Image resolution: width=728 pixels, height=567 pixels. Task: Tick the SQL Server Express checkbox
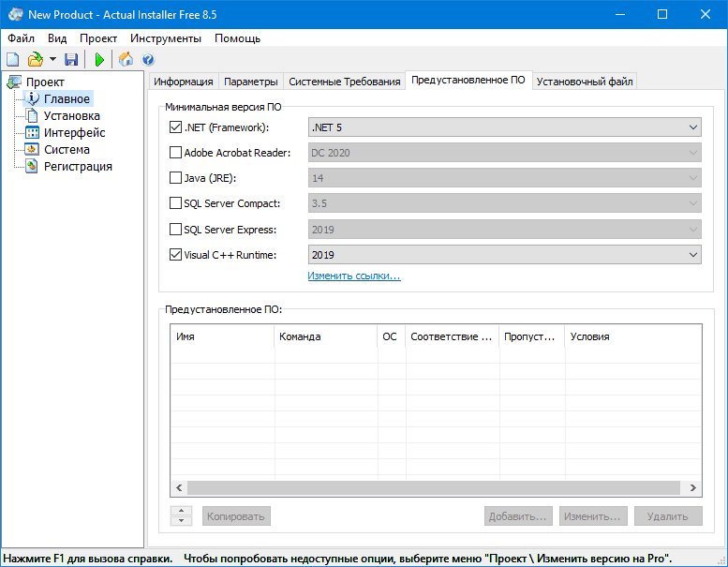click(175, 229)
